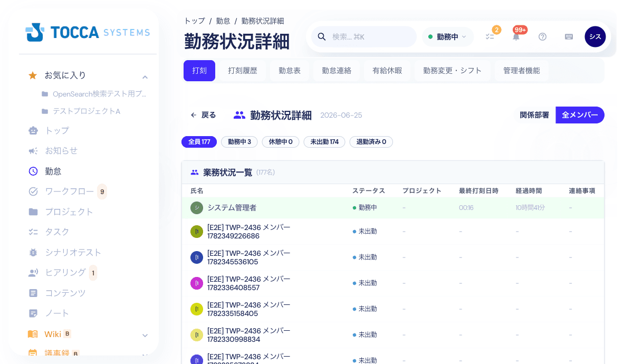The height and width of the screenshot is (364, 633).
Task: Click the star icon next to お気に入り
Action: [x=33, y=75]
